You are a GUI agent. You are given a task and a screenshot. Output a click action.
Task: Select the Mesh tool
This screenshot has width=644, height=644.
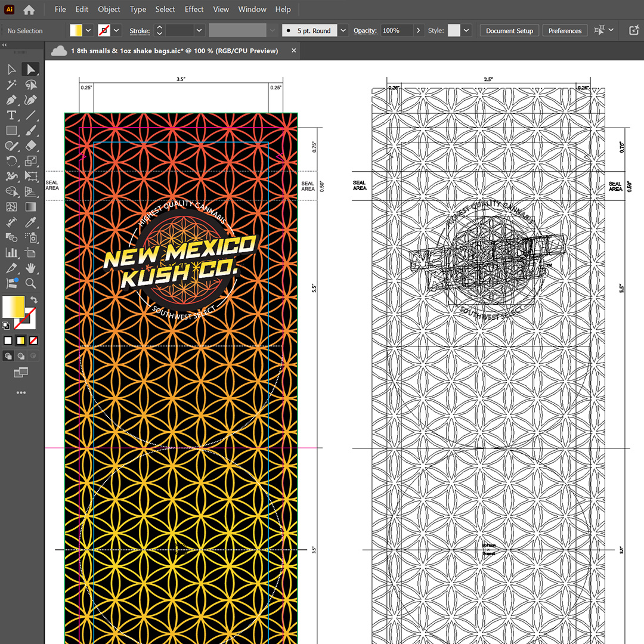[x=11, y=207]
